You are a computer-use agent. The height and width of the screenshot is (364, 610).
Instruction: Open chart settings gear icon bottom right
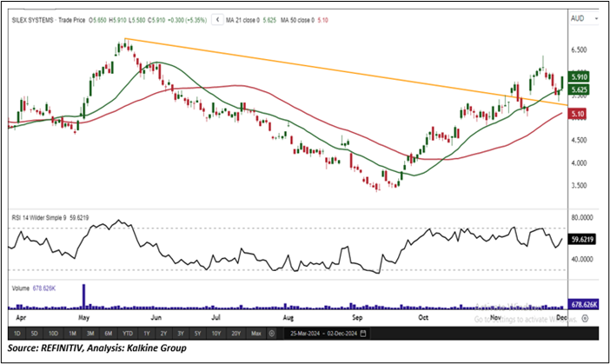click(585, 319)
